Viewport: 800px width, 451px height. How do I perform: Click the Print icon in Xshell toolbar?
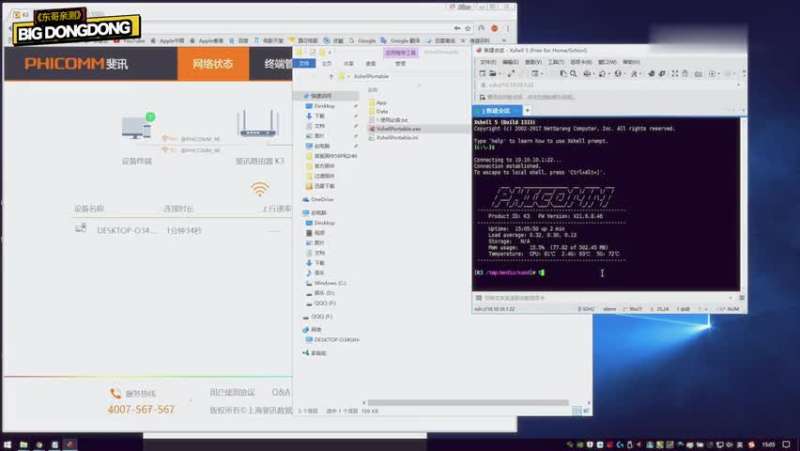coord(587,74)
